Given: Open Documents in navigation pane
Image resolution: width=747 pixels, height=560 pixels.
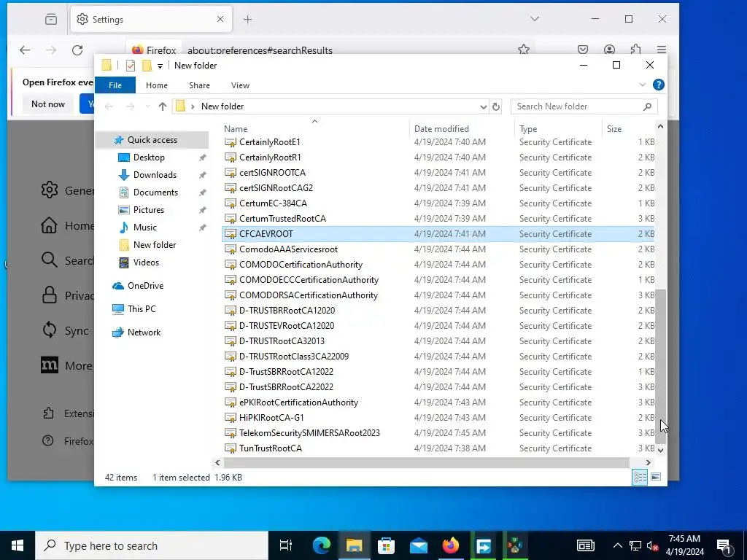Looking at the screenshot, I should 155,192.
